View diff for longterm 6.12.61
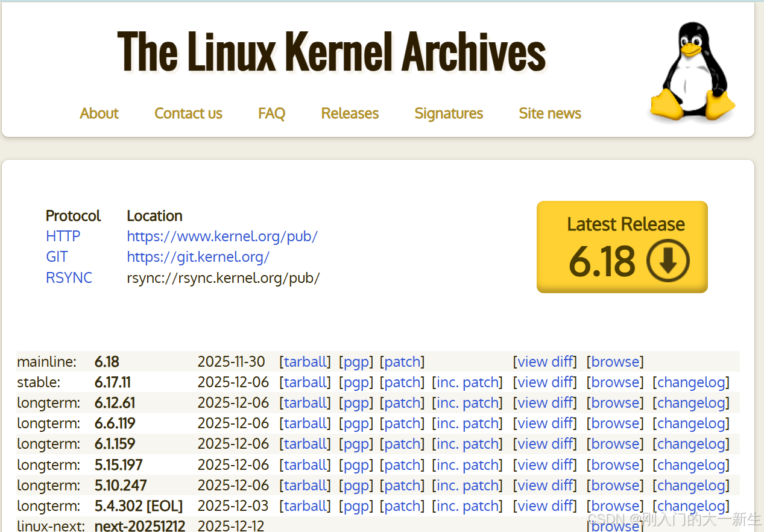 click(545, 403)
